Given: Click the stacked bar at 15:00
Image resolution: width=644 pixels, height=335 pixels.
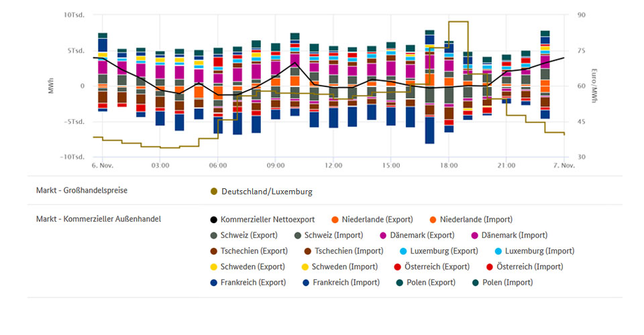Looking at the screenshot, I should [391, 84].
